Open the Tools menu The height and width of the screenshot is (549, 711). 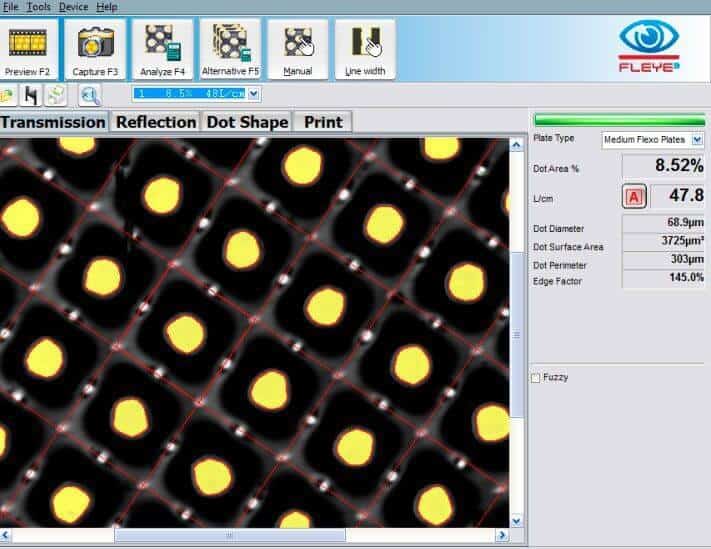(39, 7)
